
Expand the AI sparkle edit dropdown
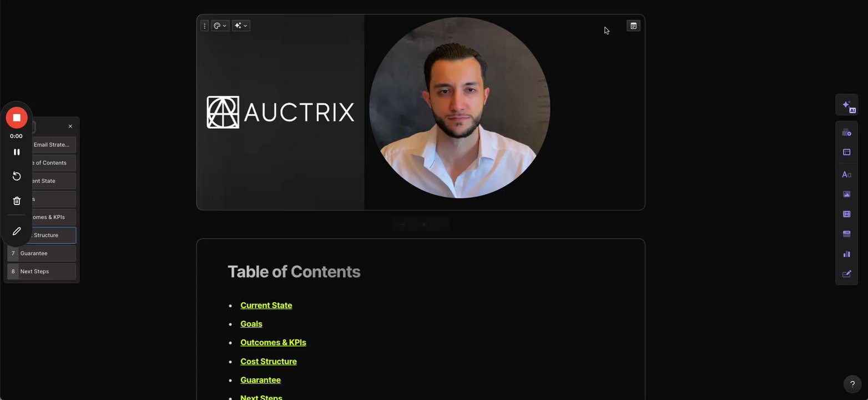(241, 26)
